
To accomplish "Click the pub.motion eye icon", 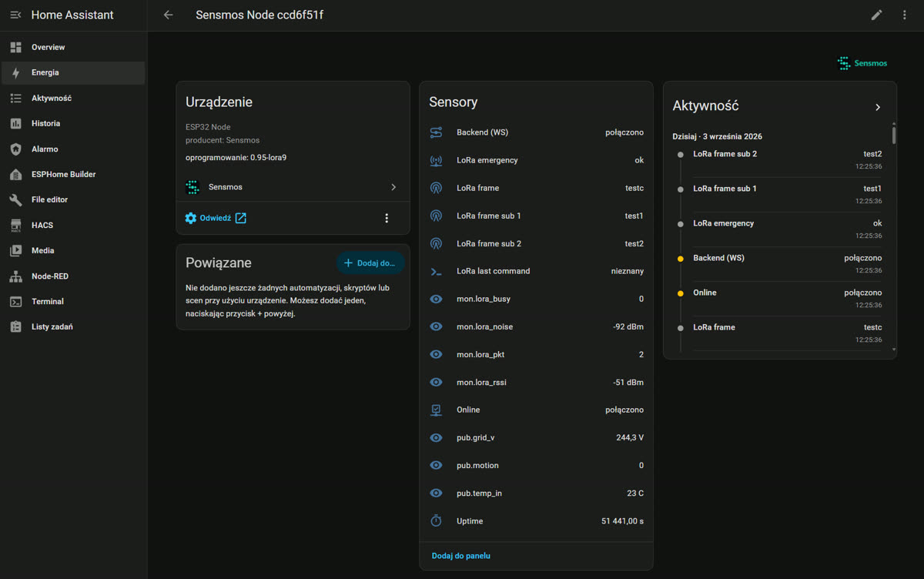I will pos(436,465).
